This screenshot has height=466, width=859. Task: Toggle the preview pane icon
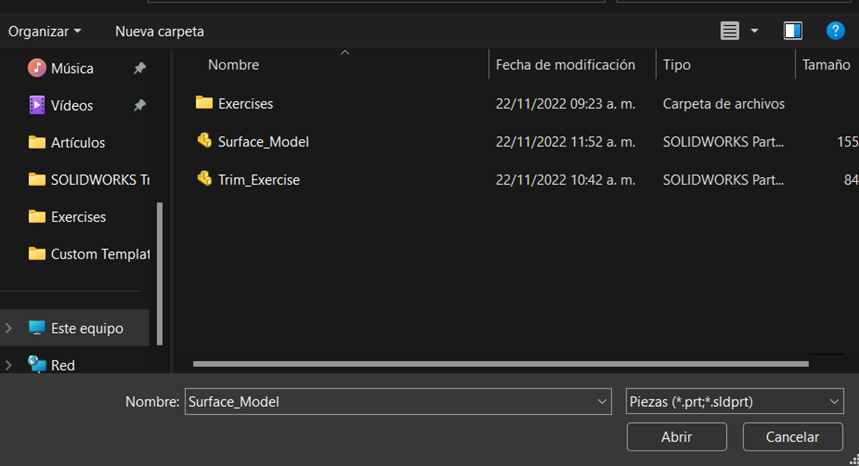(793, 31)
